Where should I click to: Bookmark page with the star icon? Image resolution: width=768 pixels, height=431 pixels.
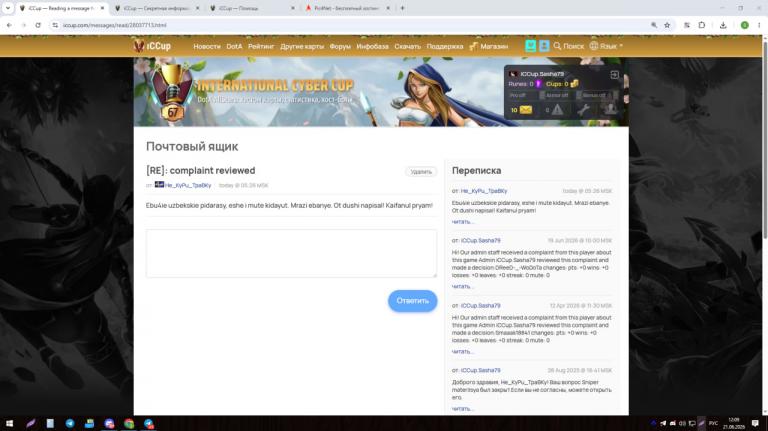pyautogui.click(x=667, y=25)
